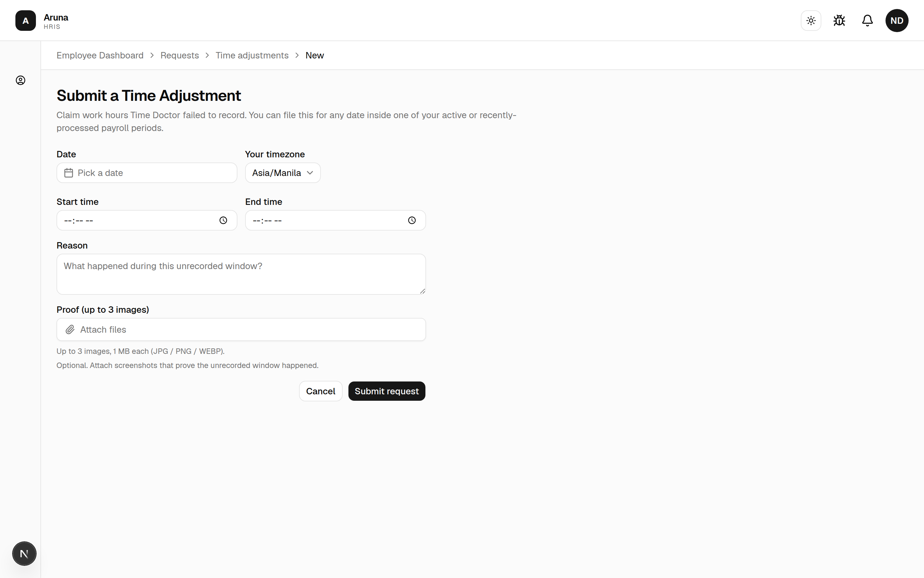
Task: Cancel the time adjustment form
Action: 321,391
